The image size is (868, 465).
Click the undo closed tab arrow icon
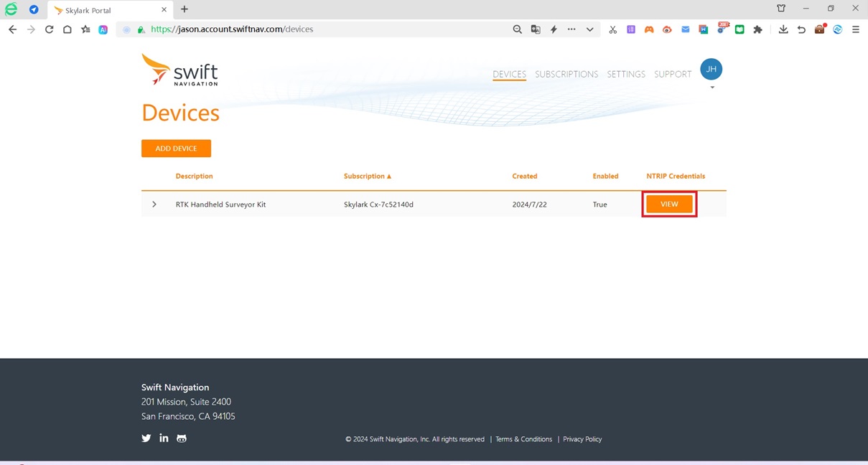pos(801,29)
